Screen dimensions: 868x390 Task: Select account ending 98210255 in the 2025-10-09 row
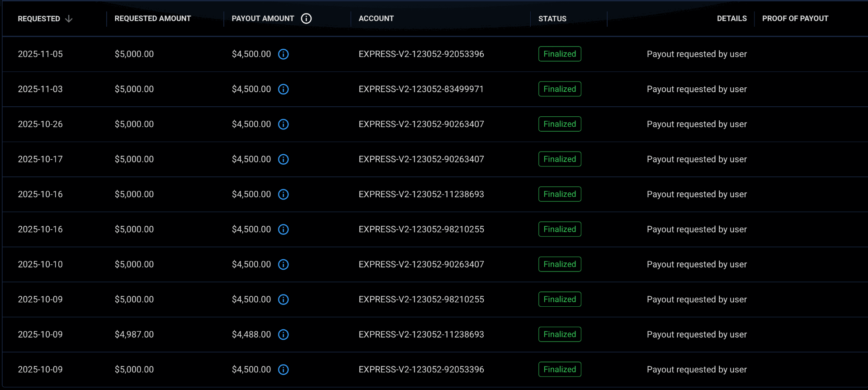421,300
